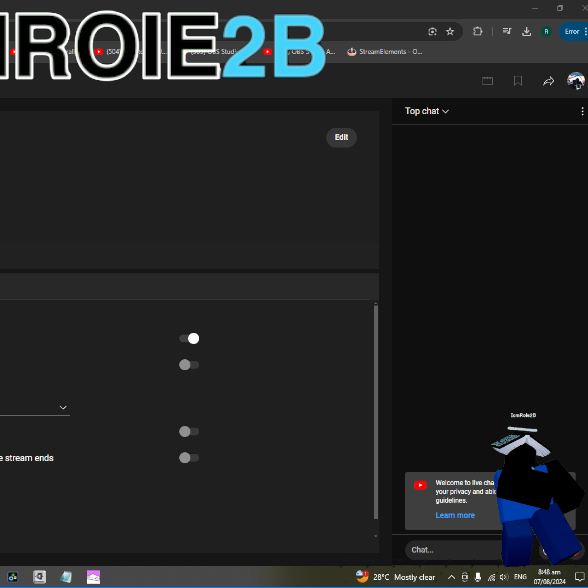Show hidden system tray icons
The image size is (588, 588).
(451, 577)
